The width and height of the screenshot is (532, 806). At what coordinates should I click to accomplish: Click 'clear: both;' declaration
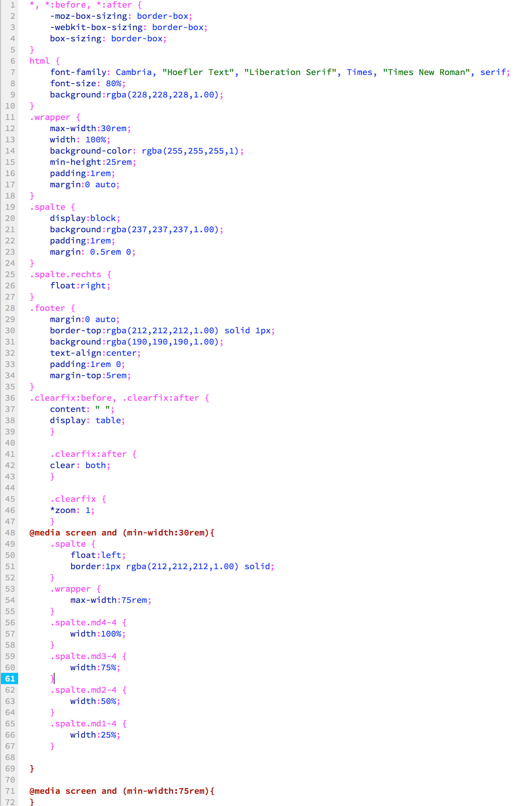click(80, 465)
